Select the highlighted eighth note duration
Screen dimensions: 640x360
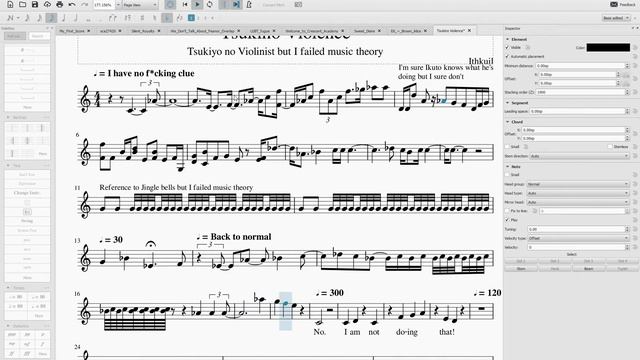(x=51, y=18)
